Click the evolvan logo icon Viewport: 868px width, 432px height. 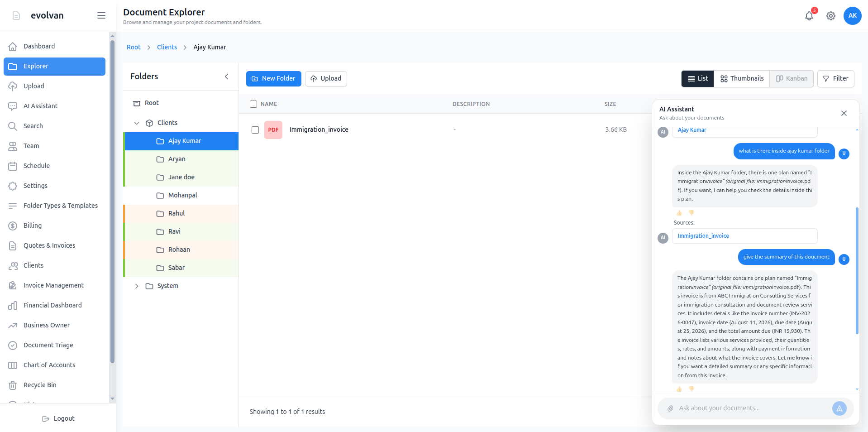pos(16,15)
